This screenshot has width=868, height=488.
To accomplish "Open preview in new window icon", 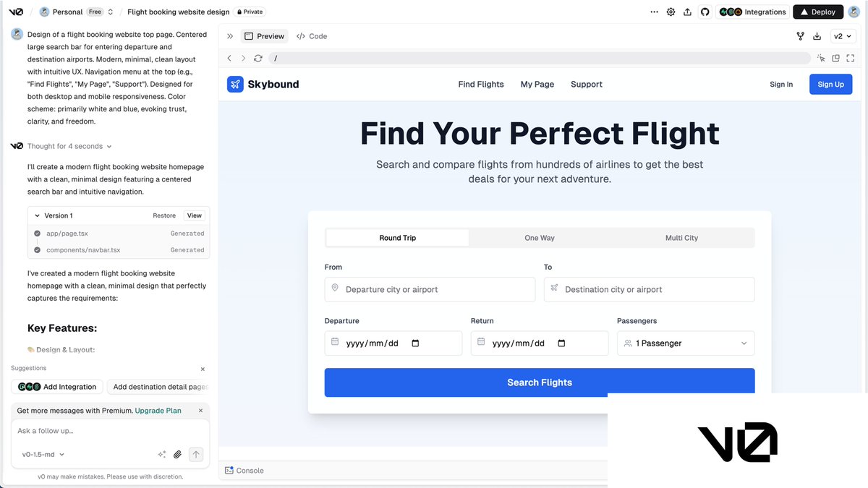I will point(835,59).
